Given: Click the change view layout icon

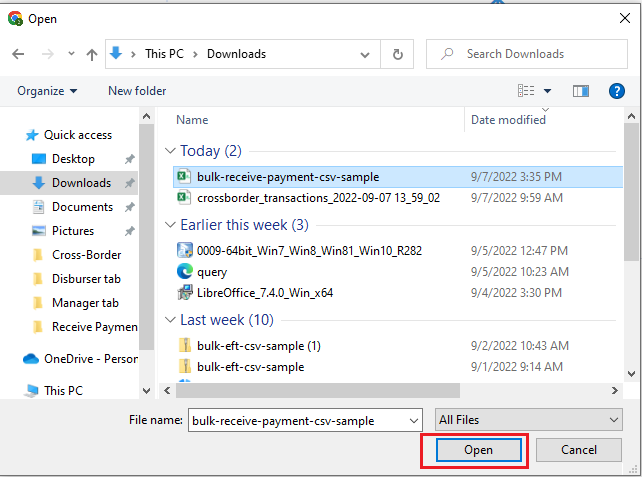Looking at the screenshot, I should point(527,91).
